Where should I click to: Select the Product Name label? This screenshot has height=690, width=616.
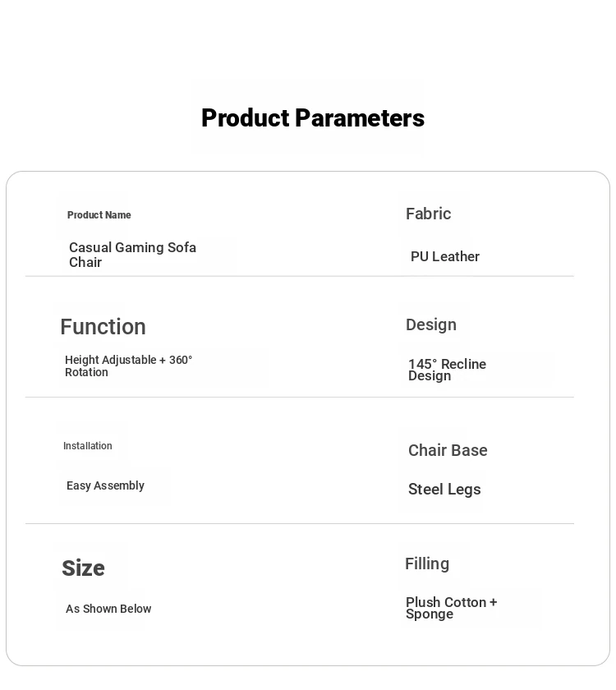click(99, 214)
